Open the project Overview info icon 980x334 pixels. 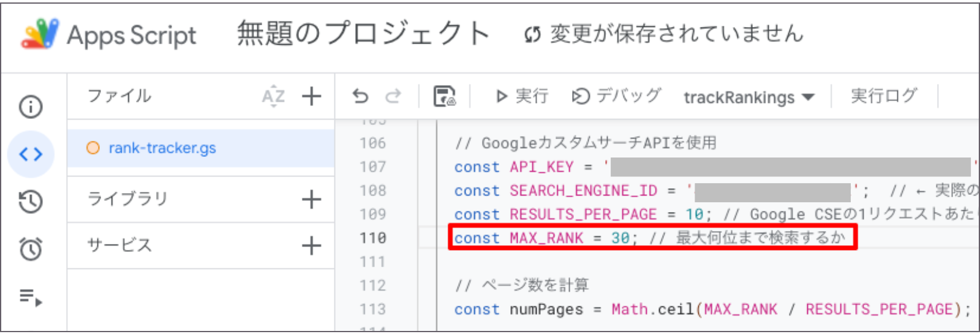coord(31,107)
